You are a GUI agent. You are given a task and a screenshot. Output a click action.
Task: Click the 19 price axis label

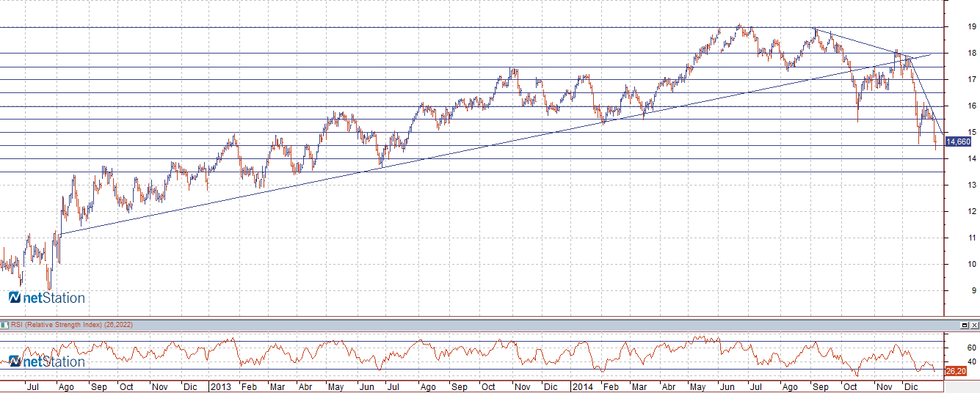click(x=971, y=26)
